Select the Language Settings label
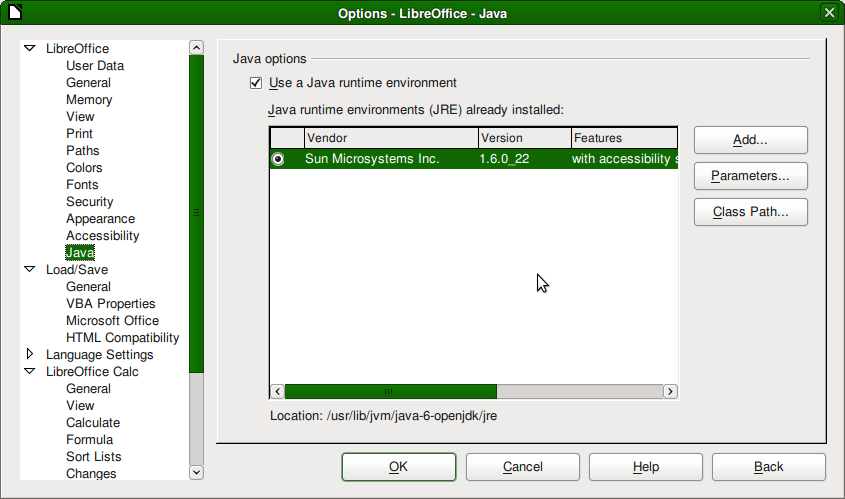 pos(100,355)
